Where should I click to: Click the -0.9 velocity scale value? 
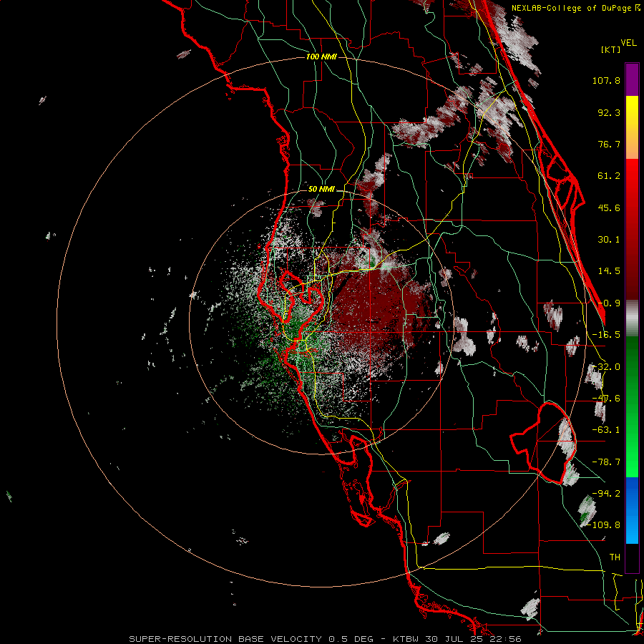[x=609, y=303]
